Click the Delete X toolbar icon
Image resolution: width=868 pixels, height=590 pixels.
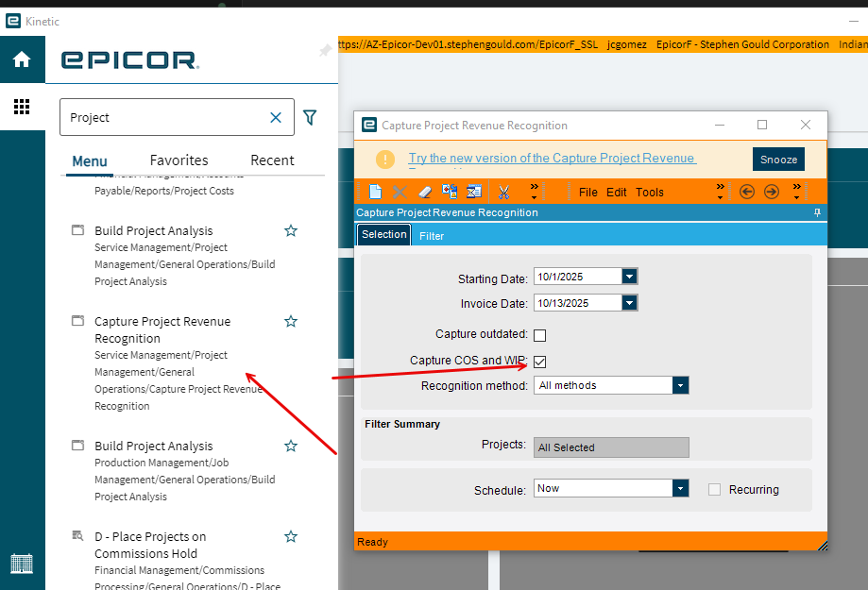pos(400,192)
